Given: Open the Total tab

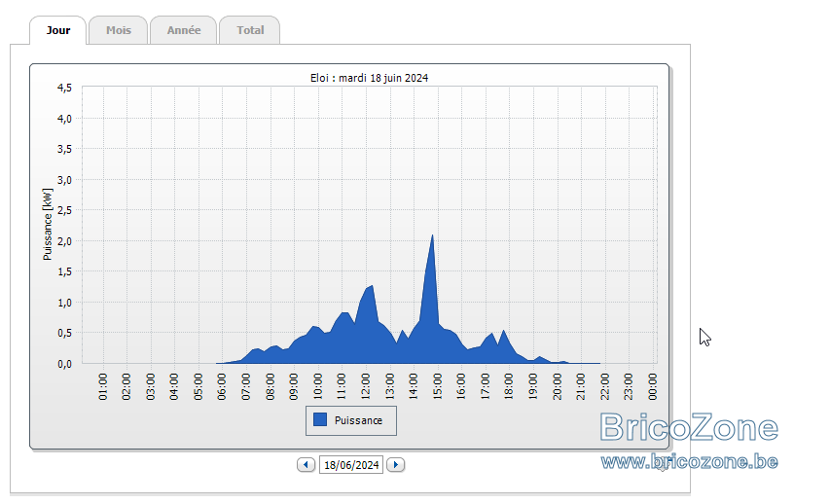Looking at the screenshot, I should click(x=250, y=30).
